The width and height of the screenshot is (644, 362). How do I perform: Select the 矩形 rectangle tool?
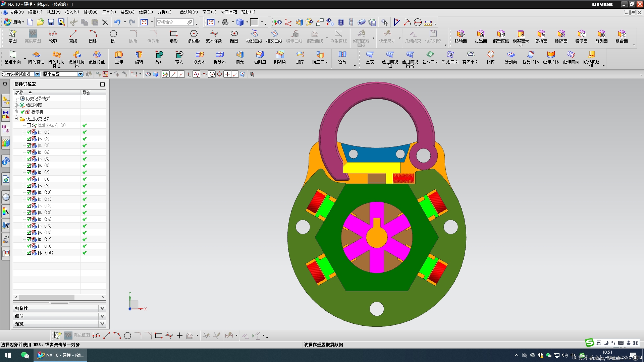point(173,36)
